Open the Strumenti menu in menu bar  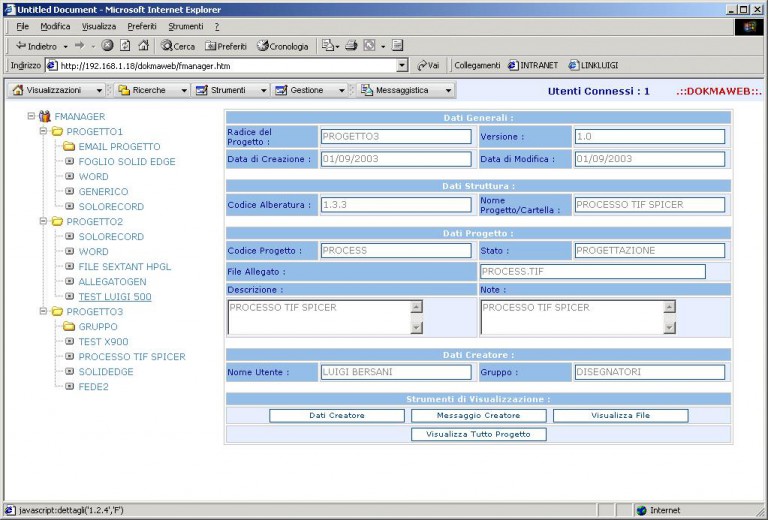click(186, 26)
